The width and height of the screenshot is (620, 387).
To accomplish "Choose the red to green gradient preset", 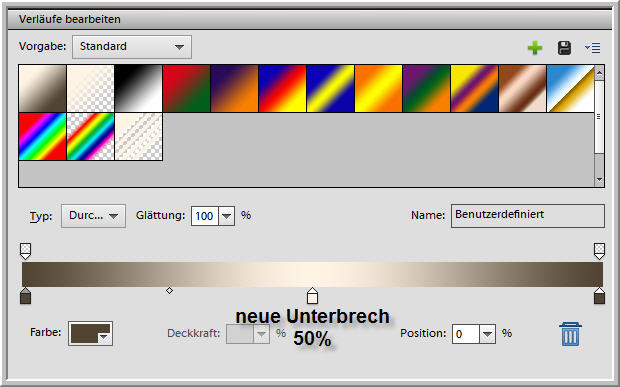I will coord(186,89).
